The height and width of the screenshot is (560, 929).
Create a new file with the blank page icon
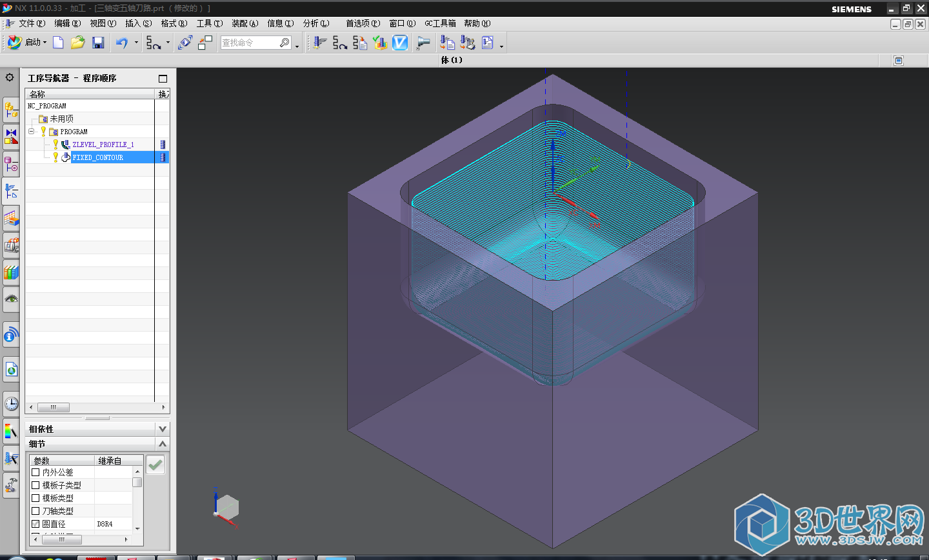[58, 43]
